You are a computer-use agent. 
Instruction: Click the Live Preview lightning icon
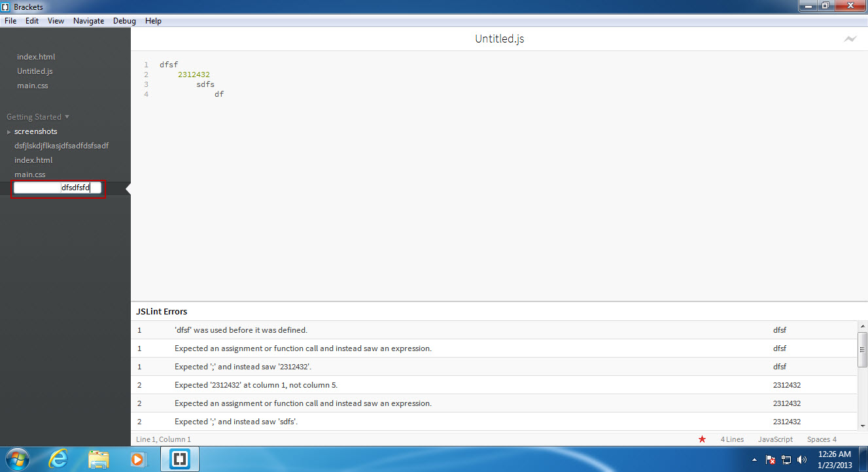click(x=850, y=39)
